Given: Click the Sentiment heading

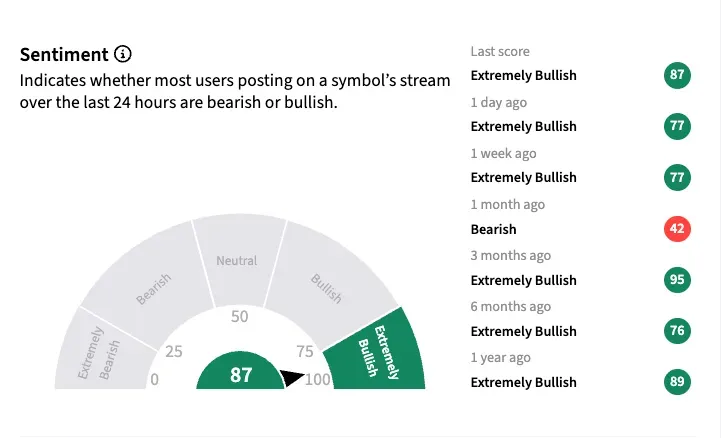Looking at the screenshot, I should (x=64, y=54).
